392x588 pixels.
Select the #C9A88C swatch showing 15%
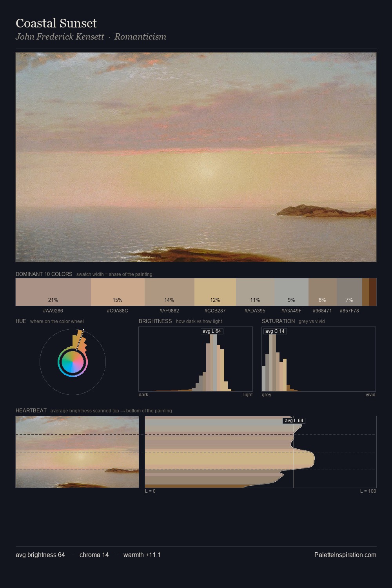point(118,292)
